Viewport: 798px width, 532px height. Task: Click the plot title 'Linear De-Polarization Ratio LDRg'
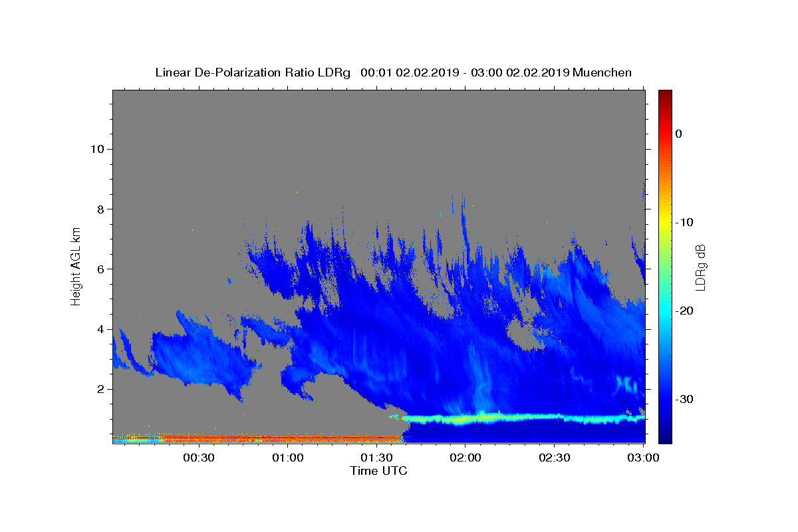click(x=253, y=72)
